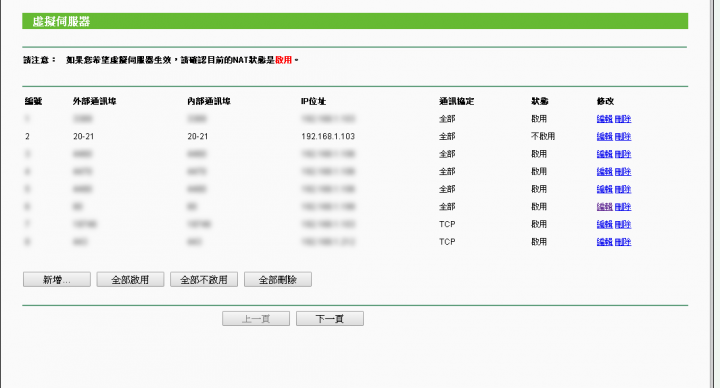Click 刪除 link in the fourth table row
The width and height of the screenshot is (720, 388).
coord(623,171)
